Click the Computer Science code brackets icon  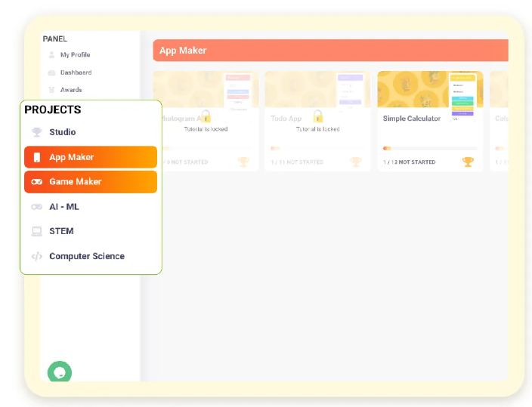pyautogui.click(x=37, y=257)
